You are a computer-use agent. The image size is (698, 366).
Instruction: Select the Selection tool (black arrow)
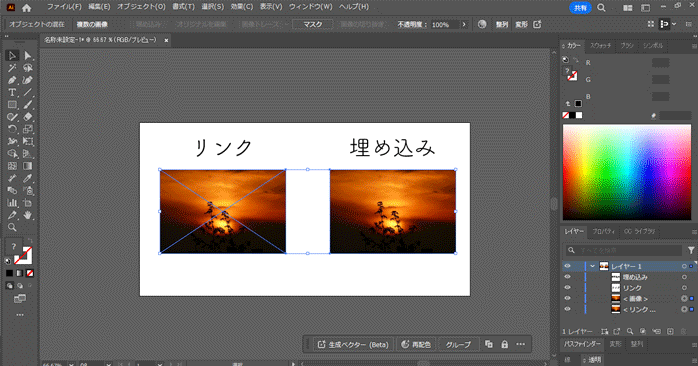point(12,55)
